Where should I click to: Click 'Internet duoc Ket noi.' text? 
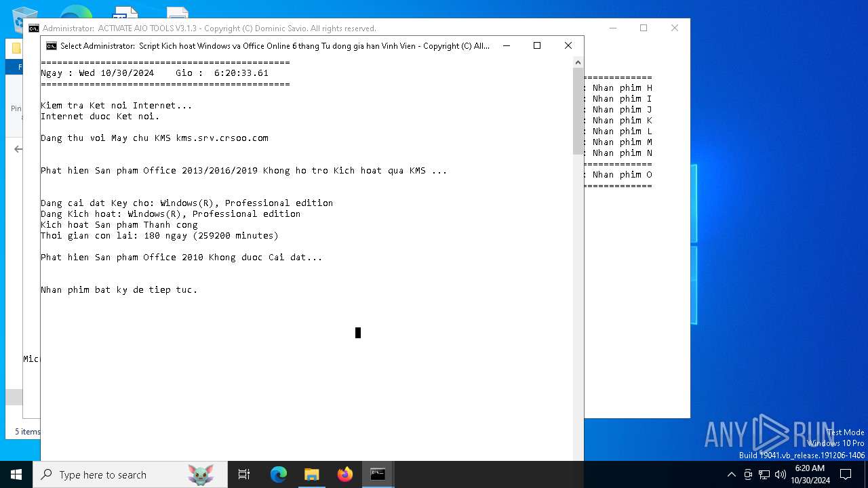(x=100, y=116)
